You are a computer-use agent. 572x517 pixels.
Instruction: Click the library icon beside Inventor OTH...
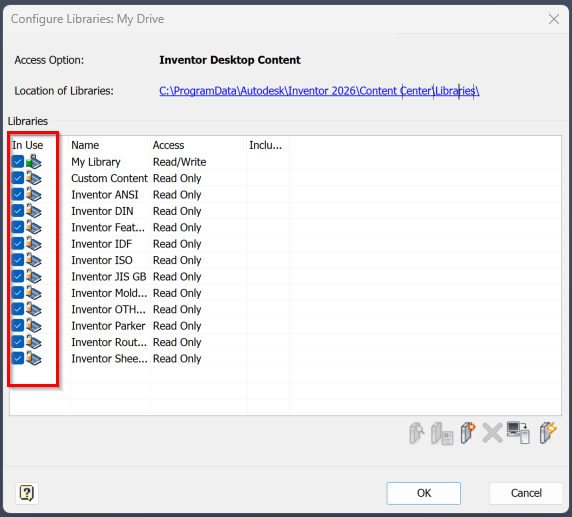34,309
